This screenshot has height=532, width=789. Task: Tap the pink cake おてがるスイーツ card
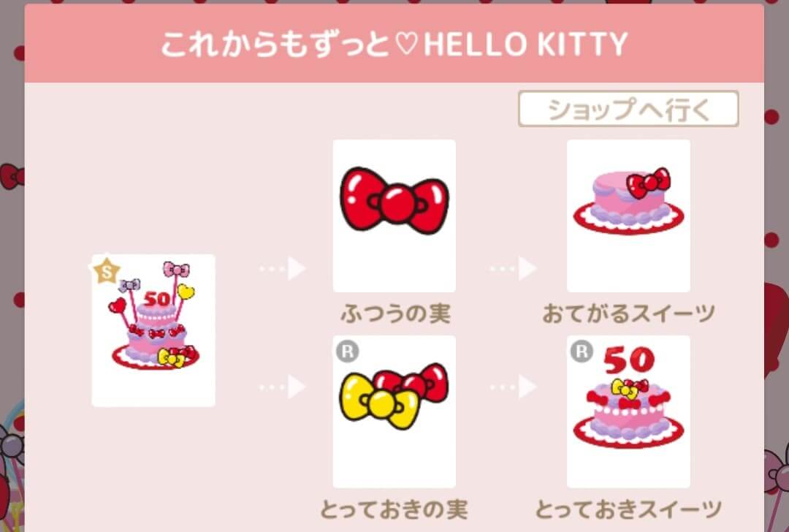click(628, 216)
